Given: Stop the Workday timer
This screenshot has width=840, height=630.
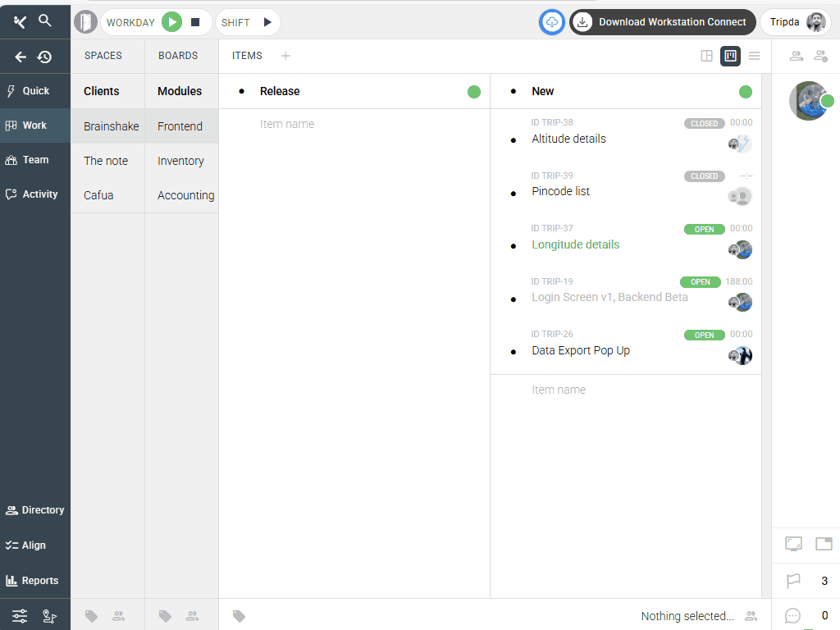Looking at the screenshot, I should (x=195, y=22).
